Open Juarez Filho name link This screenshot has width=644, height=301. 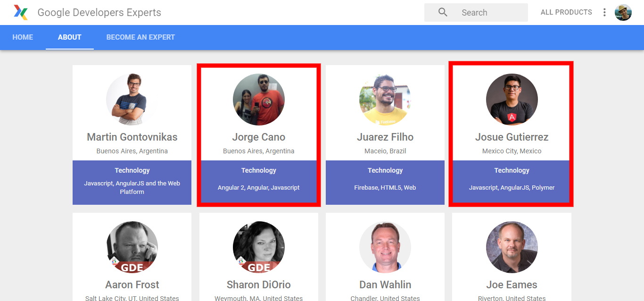click(385, 137)
